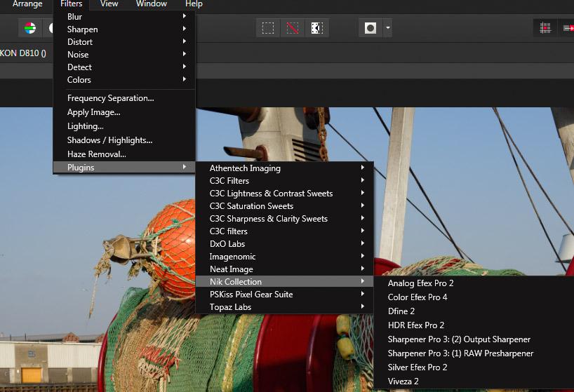Expand the DxO Labs plugin submenu

pyautogui.click(x=284, y=244)
